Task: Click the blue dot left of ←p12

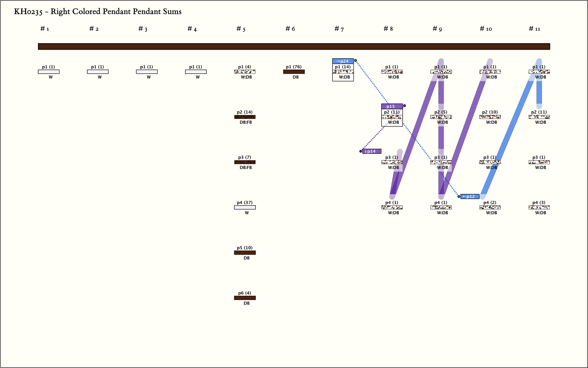Action: pyautogui.click(x=459, y=196)
